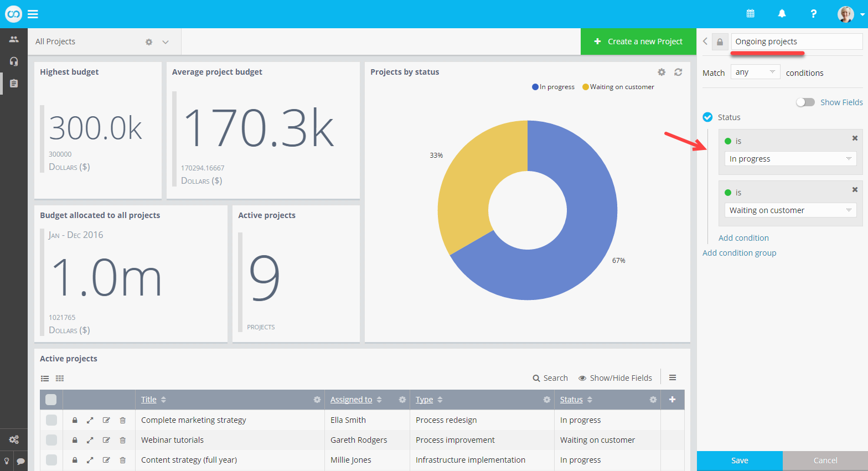Delete the Complete marketing strategy row
This screenshot has height=471, width=868.
click(123, 420)
